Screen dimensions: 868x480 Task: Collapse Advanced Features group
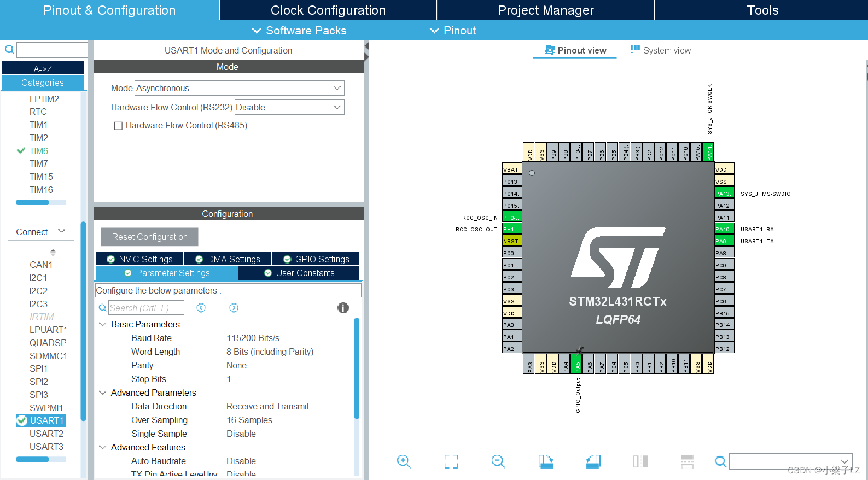102,447
